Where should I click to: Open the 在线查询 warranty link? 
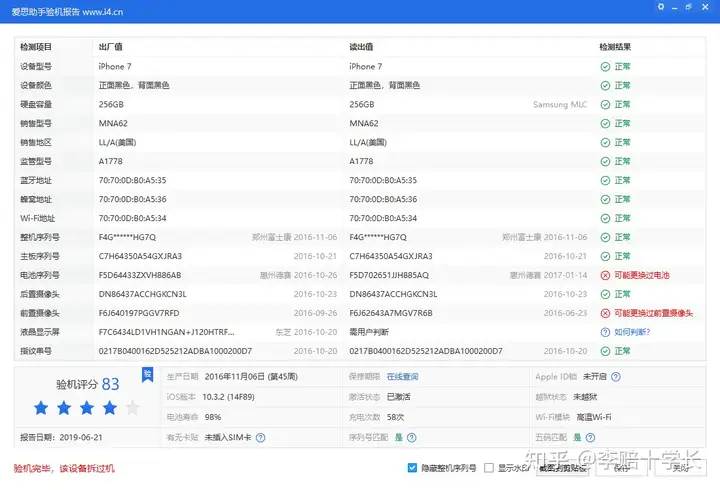(402, 377)
